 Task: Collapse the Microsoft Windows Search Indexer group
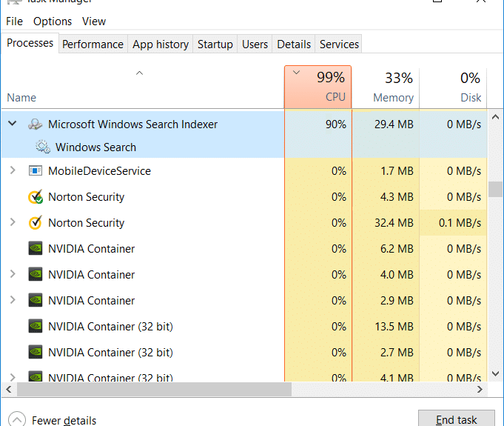13,123
